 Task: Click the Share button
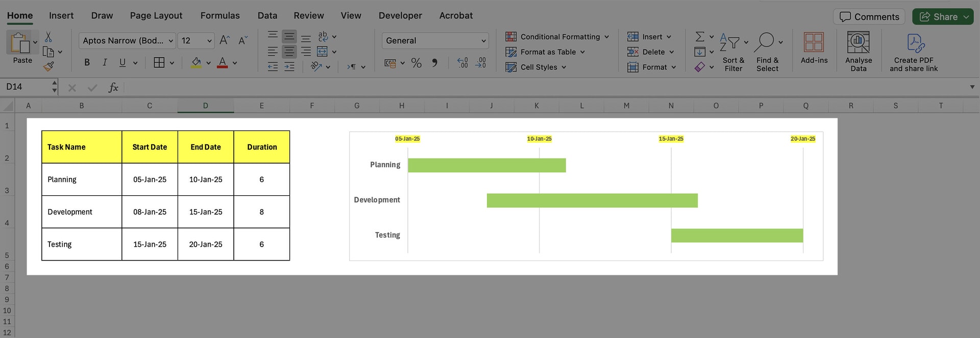pyautogui.click(x=943, y=17)
